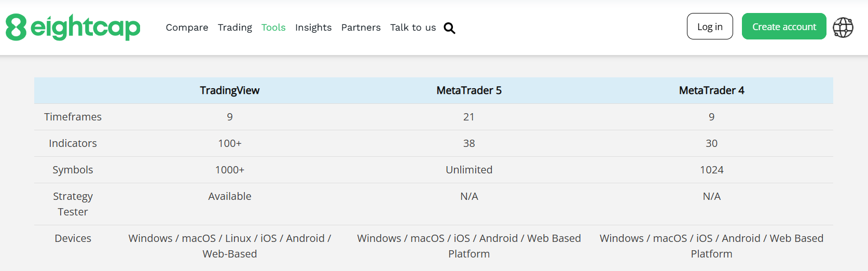
Task: Click the Devices row label
Action: (x=73, y=238)
